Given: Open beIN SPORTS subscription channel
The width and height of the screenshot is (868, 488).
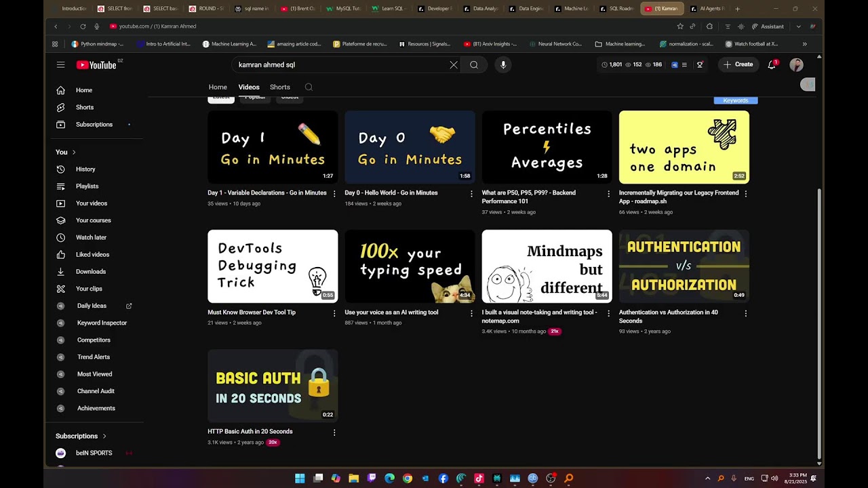Looking at the screenshot, I should pyautogui.click(x=94, y=453).
